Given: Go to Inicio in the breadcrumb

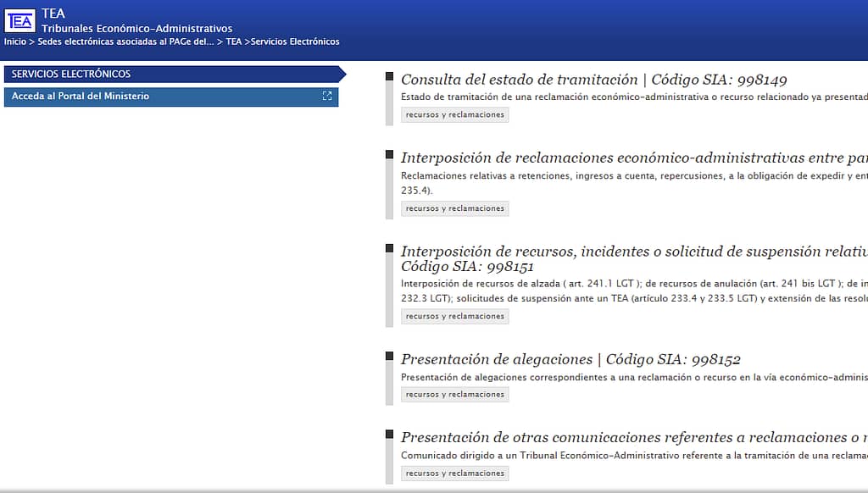Looking at the screenshot, I should 14,42.
